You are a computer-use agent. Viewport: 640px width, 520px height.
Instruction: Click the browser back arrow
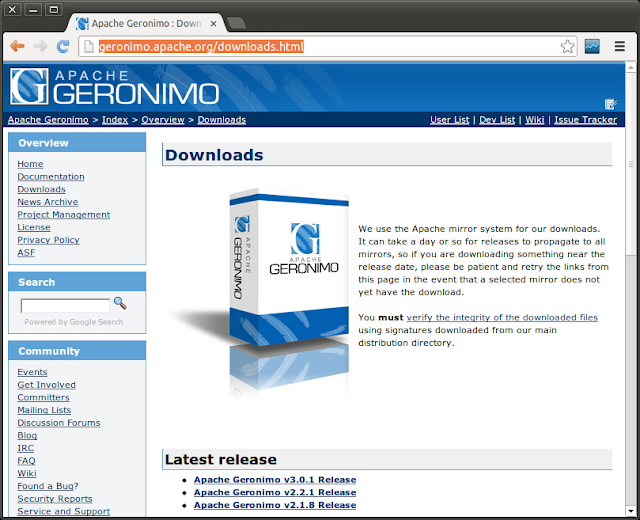point(17,46)
